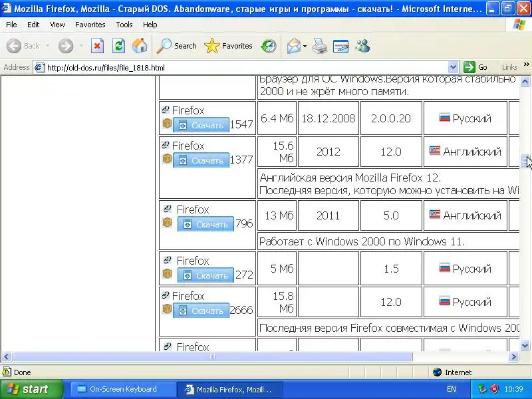Open the View menu
The image size is (532, 399).
pos(57,25)
